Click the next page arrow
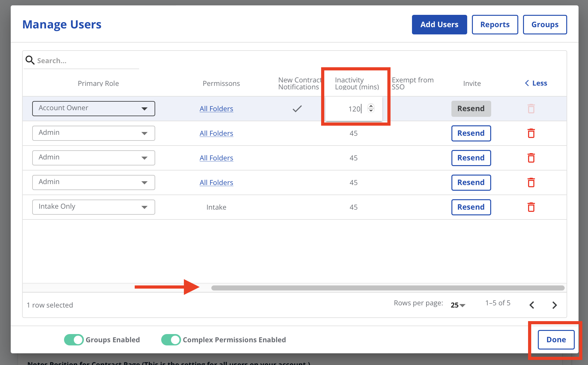This screenshot has width=588, height=365. (x=555, y=305)
